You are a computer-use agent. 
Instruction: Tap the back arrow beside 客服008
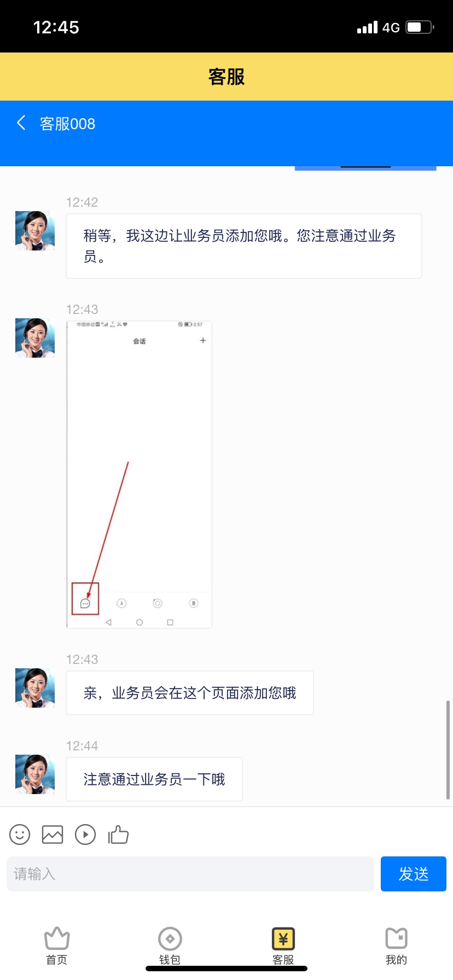click(21, 122)
